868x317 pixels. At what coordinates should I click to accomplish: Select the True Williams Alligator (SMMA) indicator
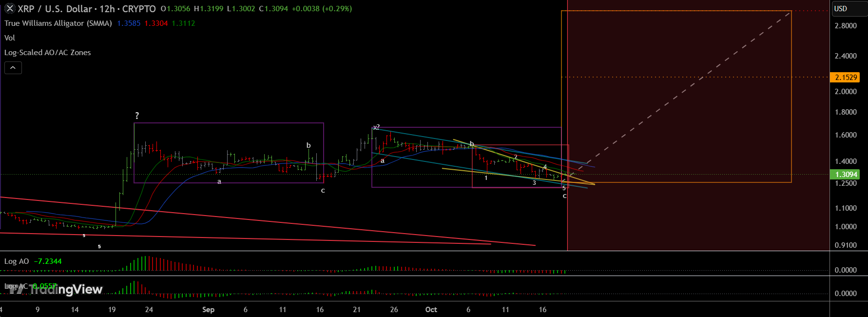(58, 23)
